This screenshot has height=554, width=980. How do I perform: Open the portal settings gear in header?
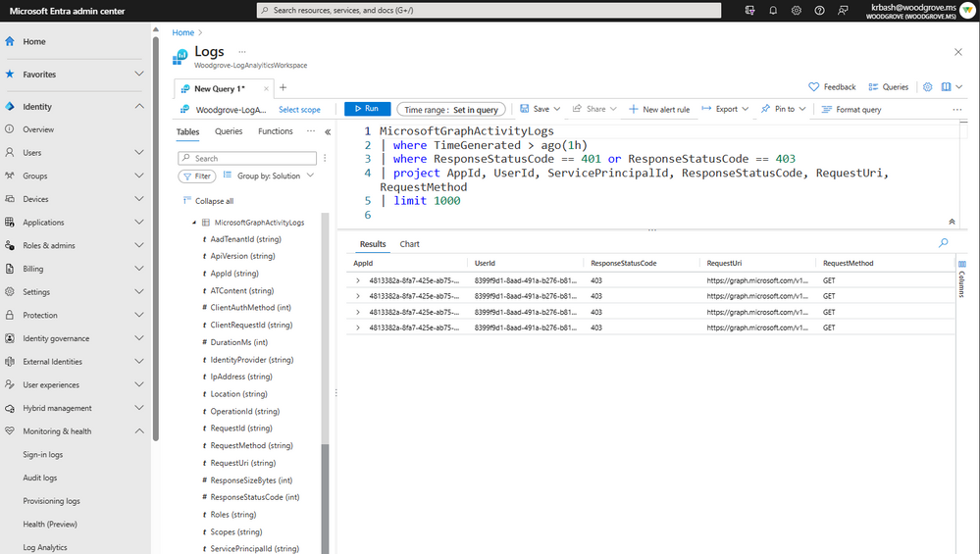point(797,11)
